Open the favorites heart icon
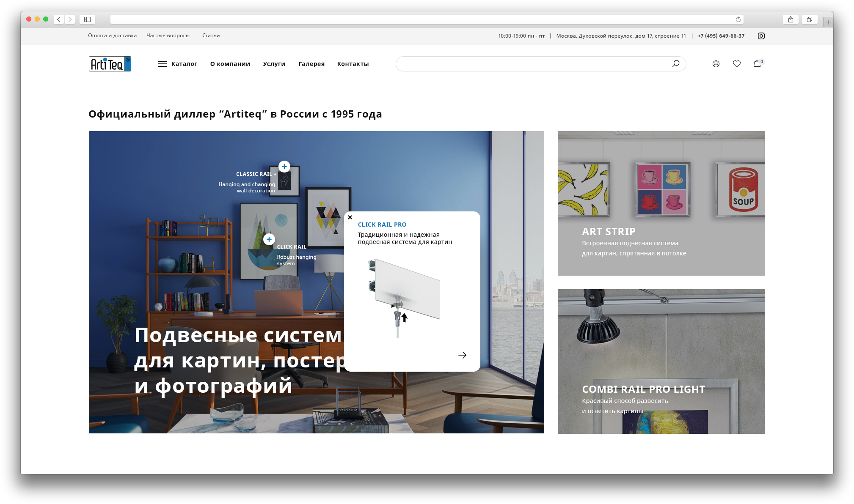Image resolution: width=854 pixels, height=504 pixels. click(x=737, y=64)
